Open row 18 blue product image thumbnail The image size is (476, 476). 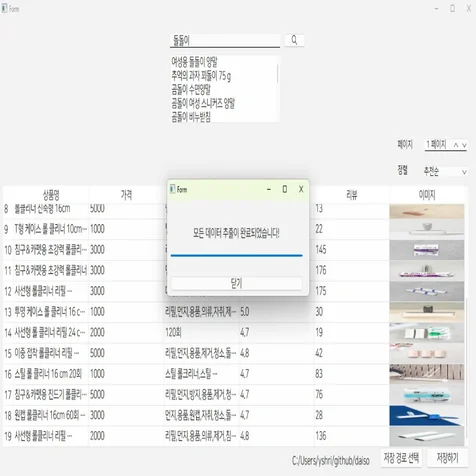(x=427, y=415)
